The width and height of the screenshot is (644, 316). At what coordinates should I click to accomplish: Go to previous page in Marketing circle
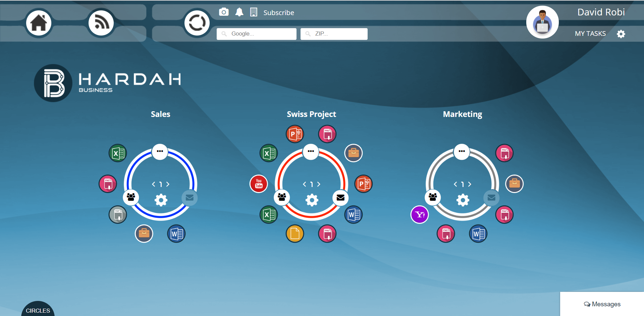(455, 184)
